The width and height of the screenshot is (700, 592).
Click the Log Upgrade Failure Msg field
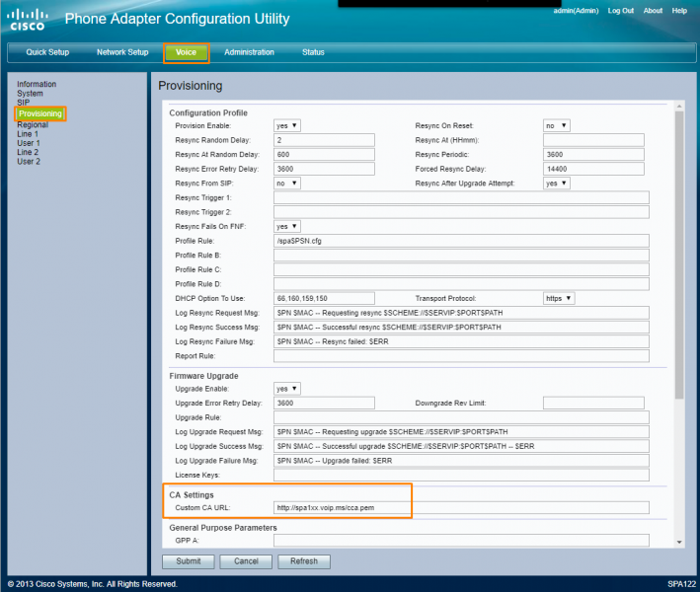[461, 461]
